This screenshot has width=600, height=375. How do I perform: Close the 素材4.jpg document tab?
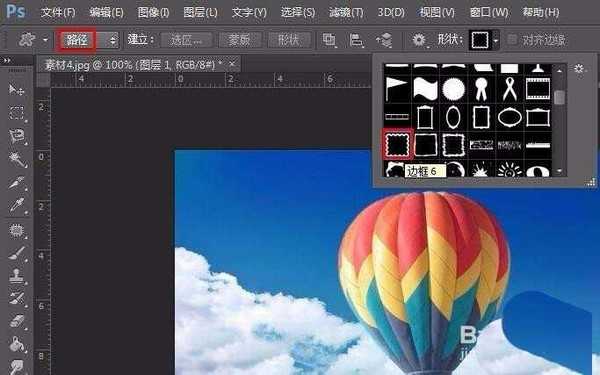pos(232,64)
